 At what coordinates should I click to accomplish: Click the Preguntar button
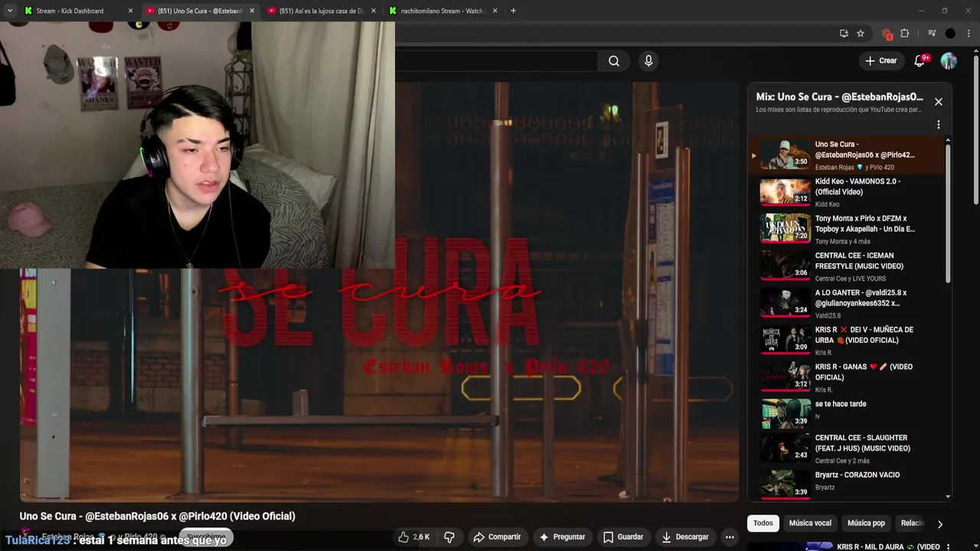point(562,537)
